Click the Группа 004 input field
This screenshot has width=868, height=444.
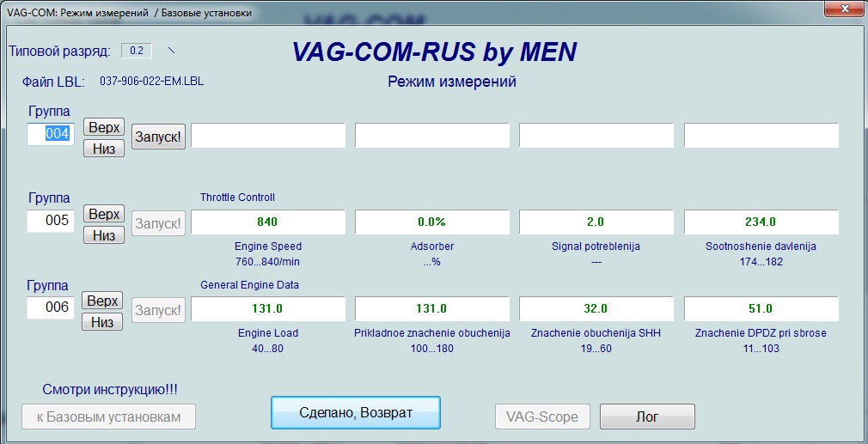[x=51, y=134]
